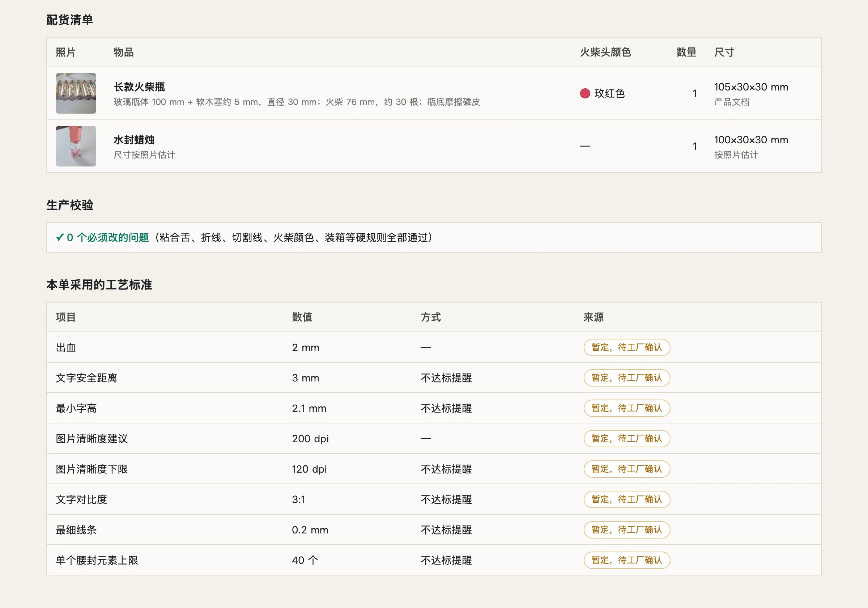Click the 单个腰封元素上限 row label
This screenshot has width=868, height=608.
pos(97,560)
